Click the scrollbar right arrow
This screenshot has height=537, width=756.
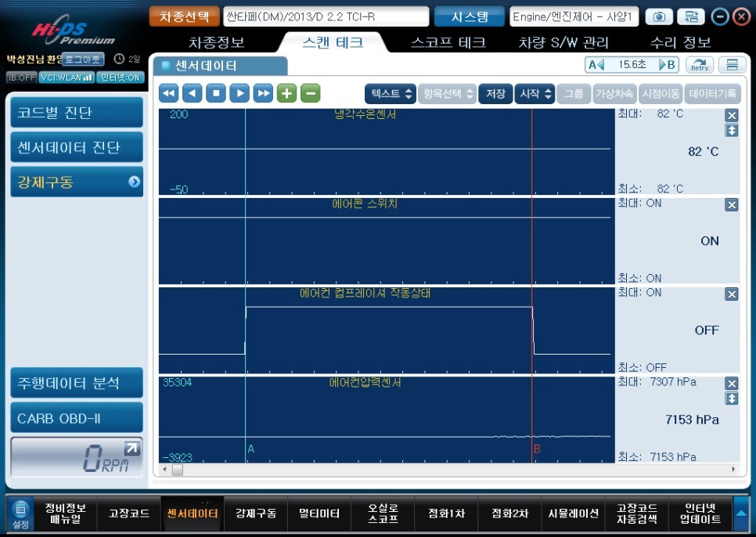coord(734,470)
